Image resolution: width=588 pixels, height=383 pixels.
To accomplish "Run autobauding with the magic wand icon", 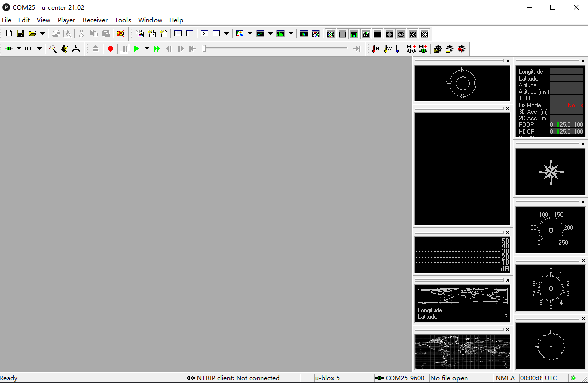I will click(x=53, y=49).
